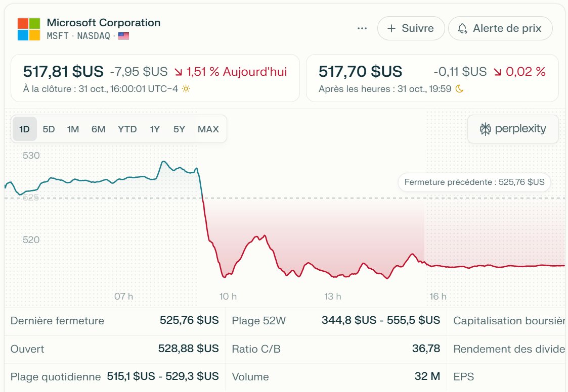Show the 5Y price history
568x392 pixels.
[x=179, y=129]
